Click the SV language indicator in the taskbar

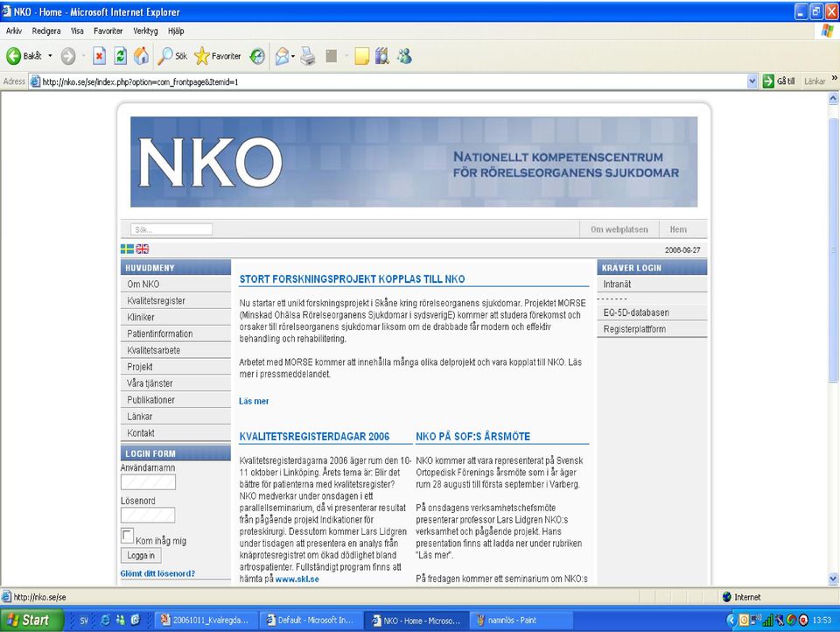pyautogui.click(x=84, y=621)
